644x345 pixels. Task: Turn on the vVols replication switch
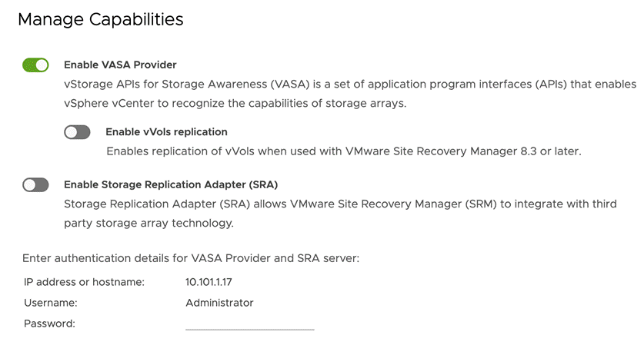point(77,132)
